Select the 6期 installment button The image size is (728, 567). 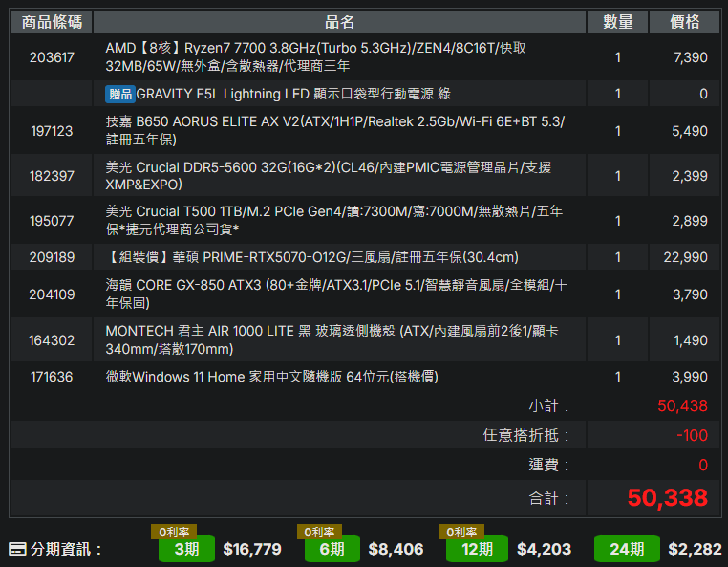point(332,549)
